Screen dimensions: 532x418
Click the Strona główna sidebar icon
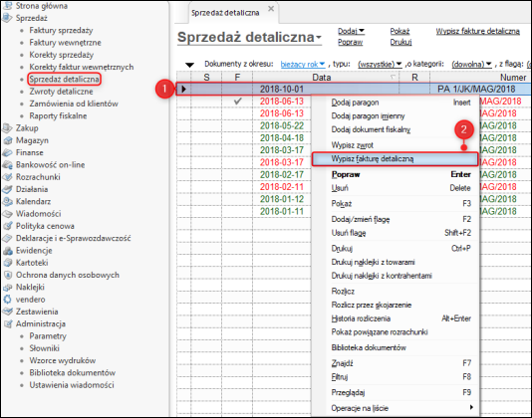(7, 5)
